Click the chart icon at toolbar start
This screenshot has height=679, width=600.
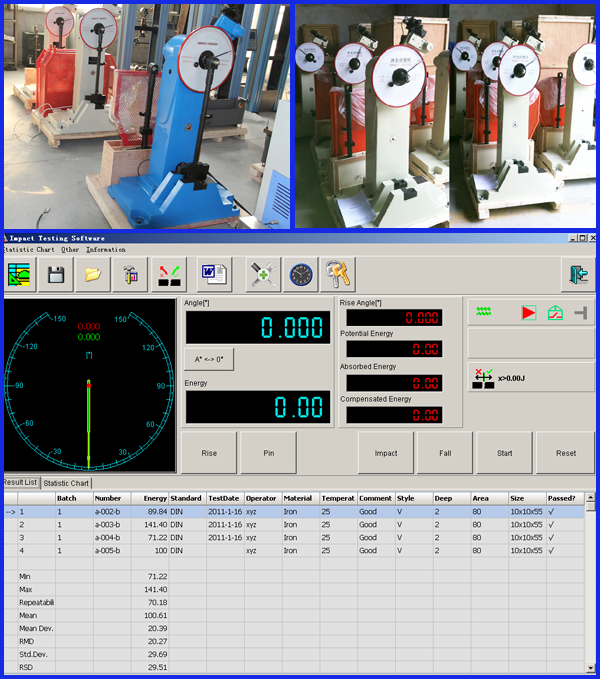point(20,274)
